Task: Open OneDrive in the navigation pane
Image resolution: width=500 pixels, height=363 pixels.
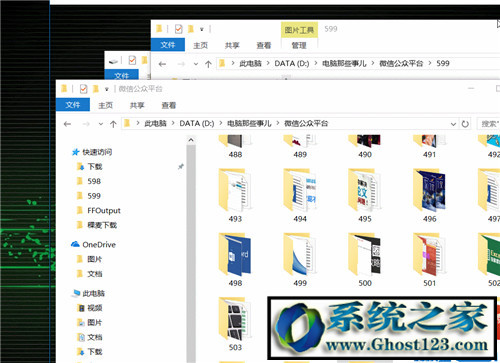Action: click(x=94, y=245)
